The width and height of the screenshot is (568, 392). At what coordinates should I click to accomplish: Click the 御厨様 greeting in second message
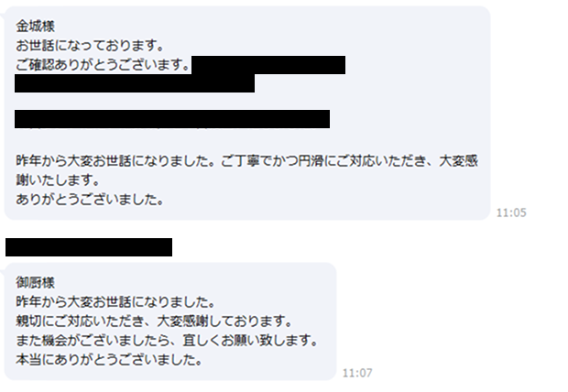pyautogui.click(x=35, y=283)
